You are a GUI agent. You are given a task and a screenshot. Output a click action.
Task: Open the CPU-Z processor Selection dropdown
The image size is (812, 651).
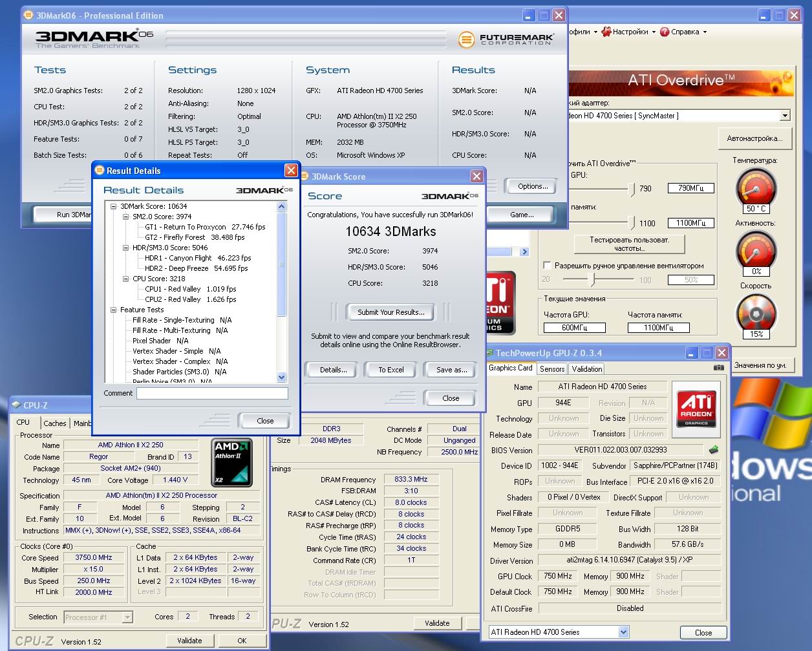tap(127, 617)
